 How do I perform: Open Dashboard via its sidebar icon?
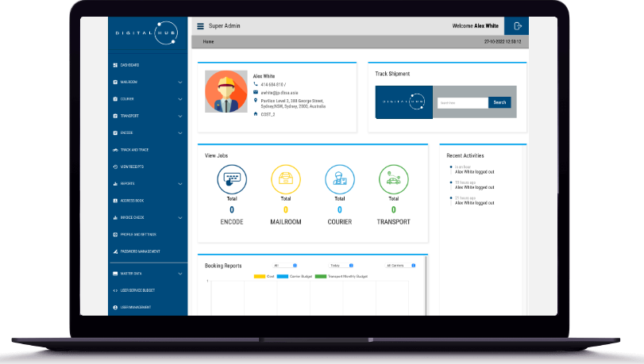pos(115,65)
